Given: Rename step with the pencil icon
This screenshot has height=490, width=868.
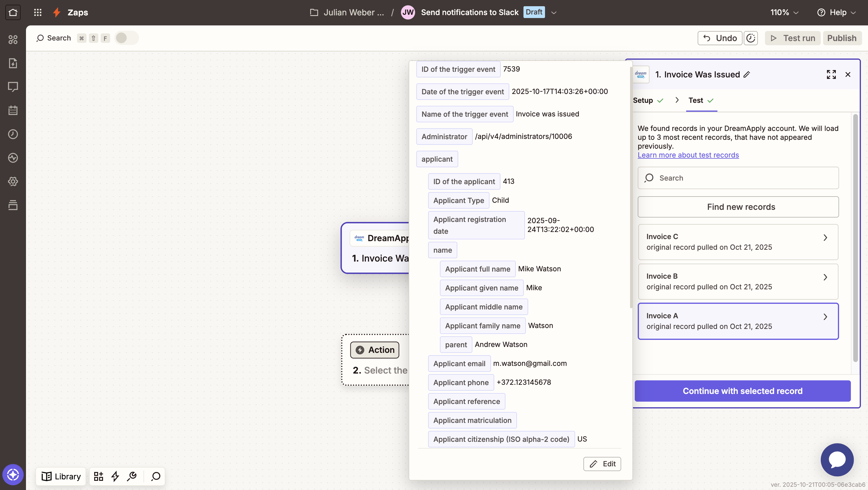Looking at the screenshot, I should pos(747,74).
